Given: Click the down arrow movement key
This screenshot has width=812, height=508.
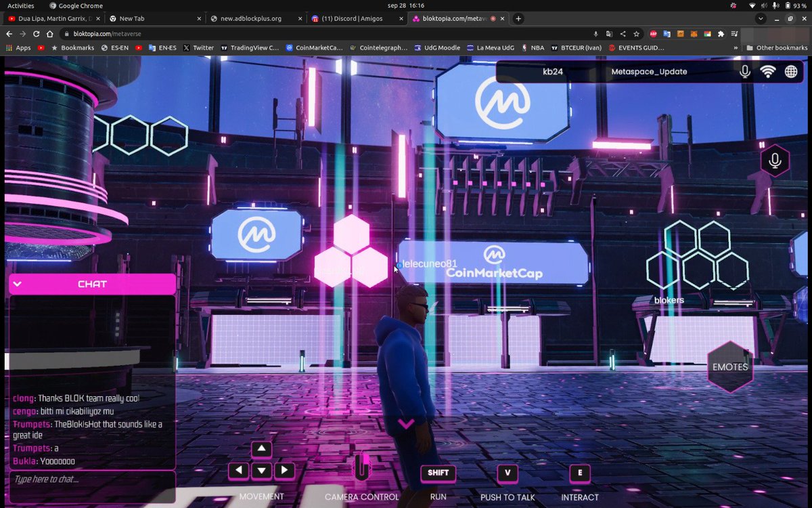Looking at the screenshot, I should point(261,470).
